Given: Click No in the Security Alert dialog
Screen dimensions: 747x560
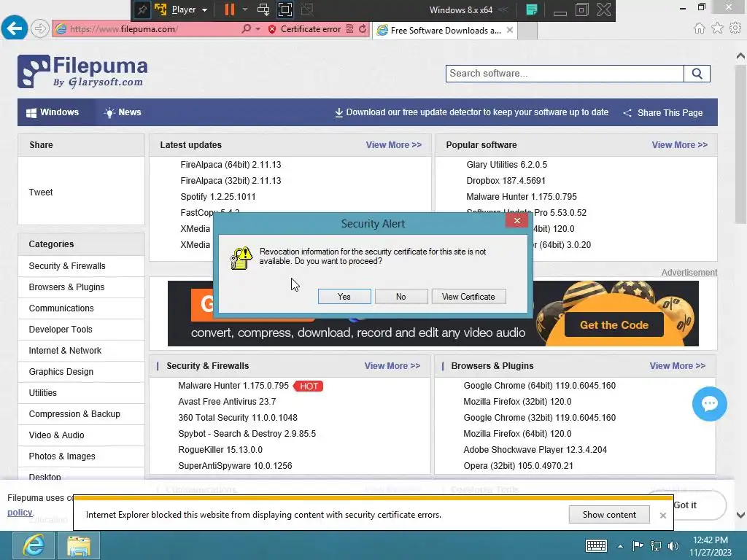Looking at the screenshot, I should click(400, 296).
